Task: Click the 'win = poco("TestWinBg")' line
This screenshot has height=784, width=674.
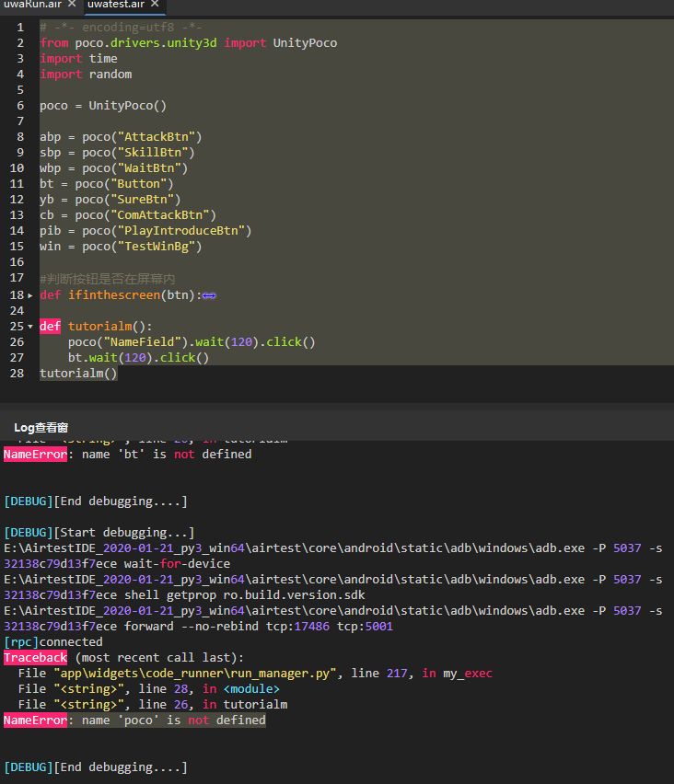Action: click(121, 247)
